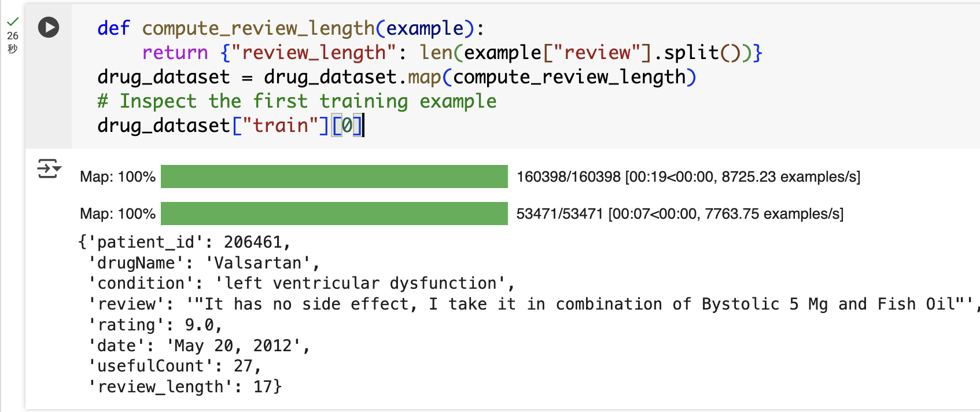
Task: Click the 53471/53471 progress stats text
Action: pos(680,214)
